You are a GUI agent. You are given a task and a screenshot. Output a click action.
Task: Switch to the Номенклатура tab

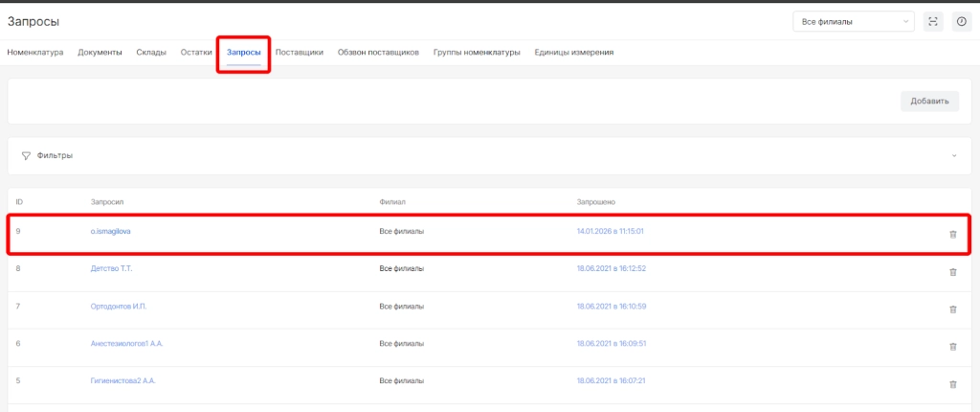pyautogui.click(x=35, y=52)
